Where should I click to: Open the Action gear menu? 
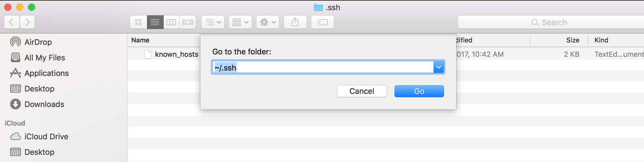pos(268,22)
